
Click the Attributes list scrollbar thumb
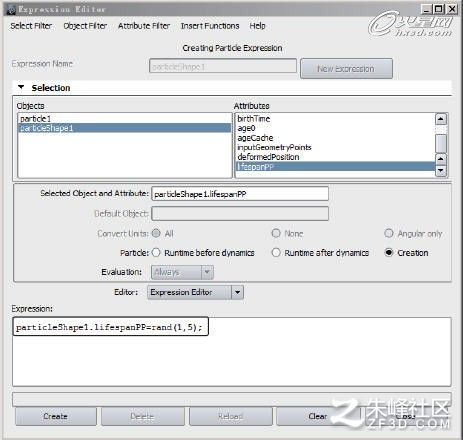click(441, 143)
